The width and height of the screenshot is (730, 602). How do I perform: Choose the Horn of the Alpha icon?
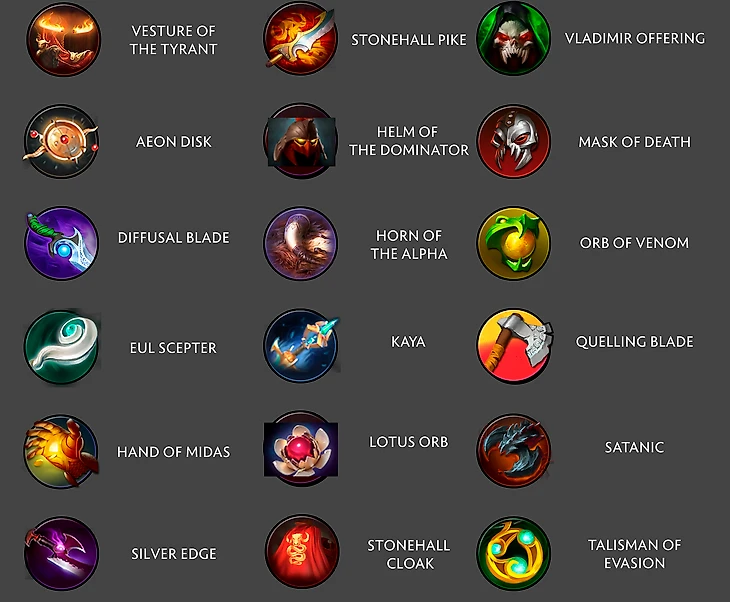pos(301,244)
